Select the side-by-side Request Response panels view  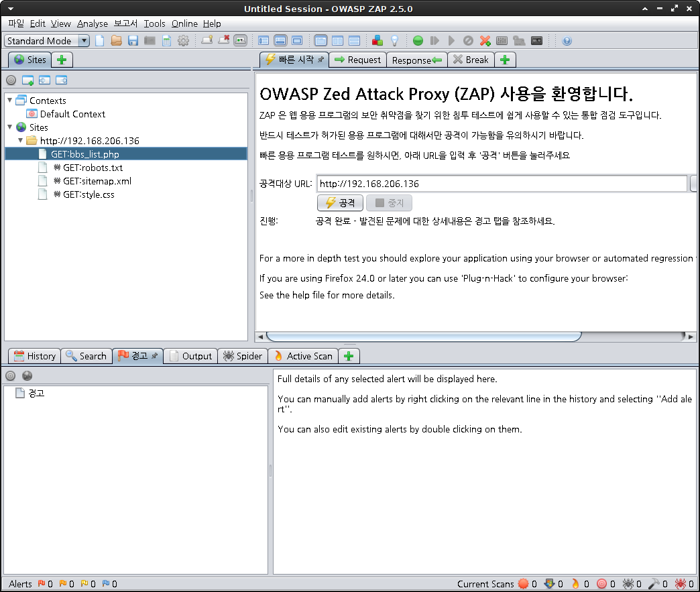point(337,41)
